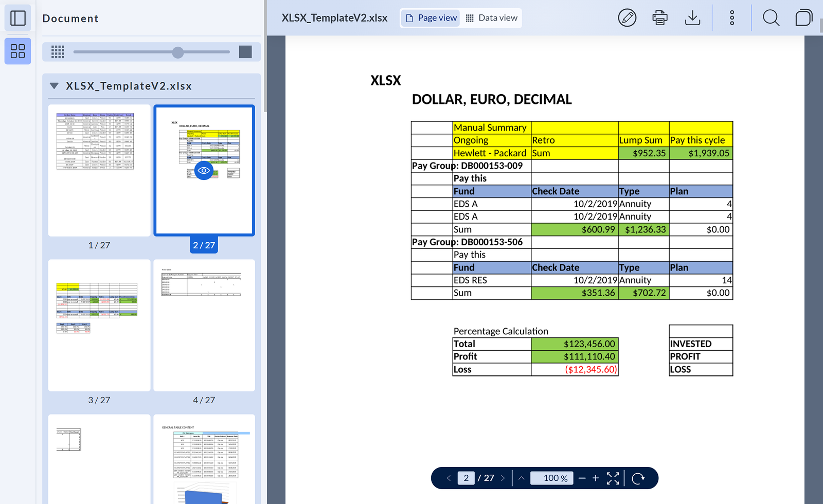Collapse the XLSX_TemplateV2.xlsx thumbnail group
Image resolution: width=823 pixels, height=504 pixels.
click(x=54, y=86)
